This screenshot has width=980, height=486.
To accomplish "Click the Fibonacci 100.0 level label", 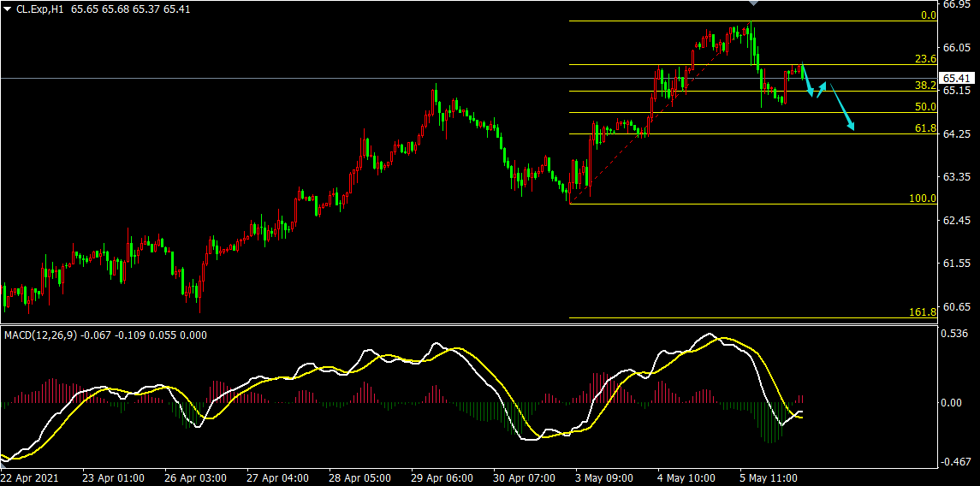I will coord(923,198).
